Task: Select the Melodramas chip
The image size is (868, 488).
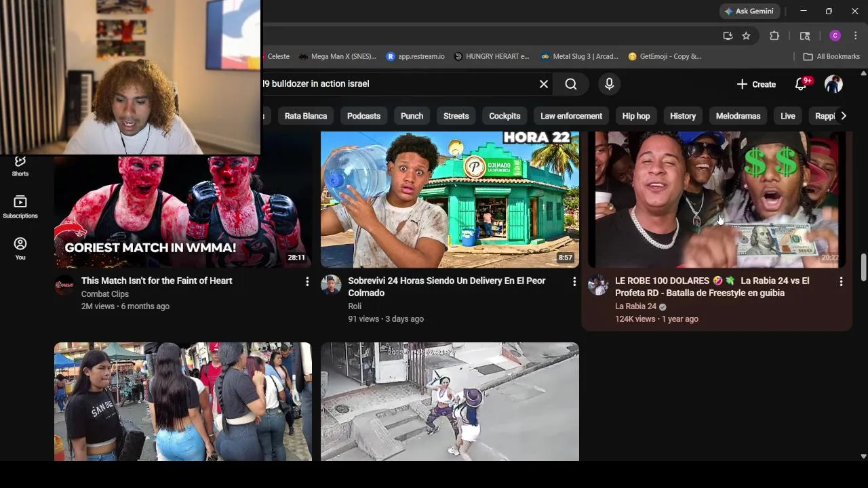Action: (738, 116)
